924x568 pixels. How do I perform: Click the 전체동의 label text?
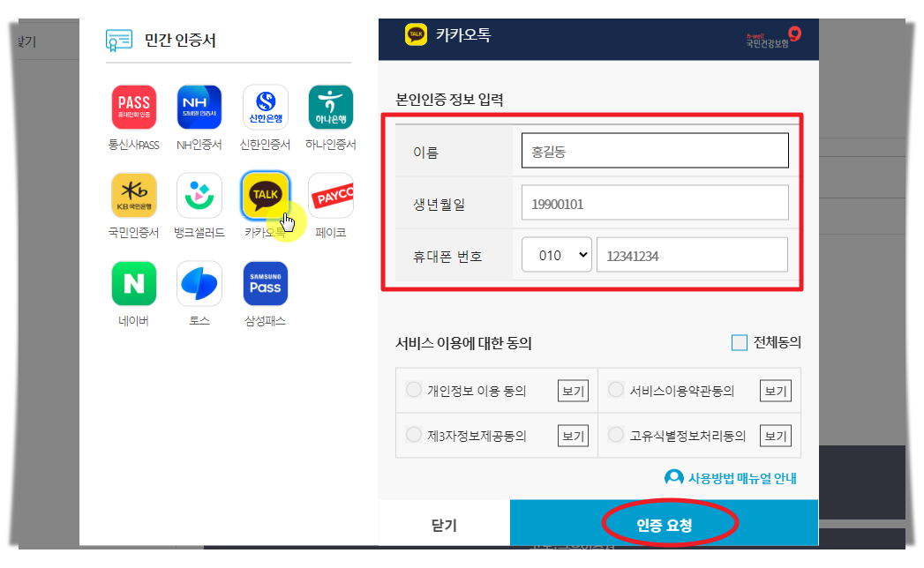(778, 342)
